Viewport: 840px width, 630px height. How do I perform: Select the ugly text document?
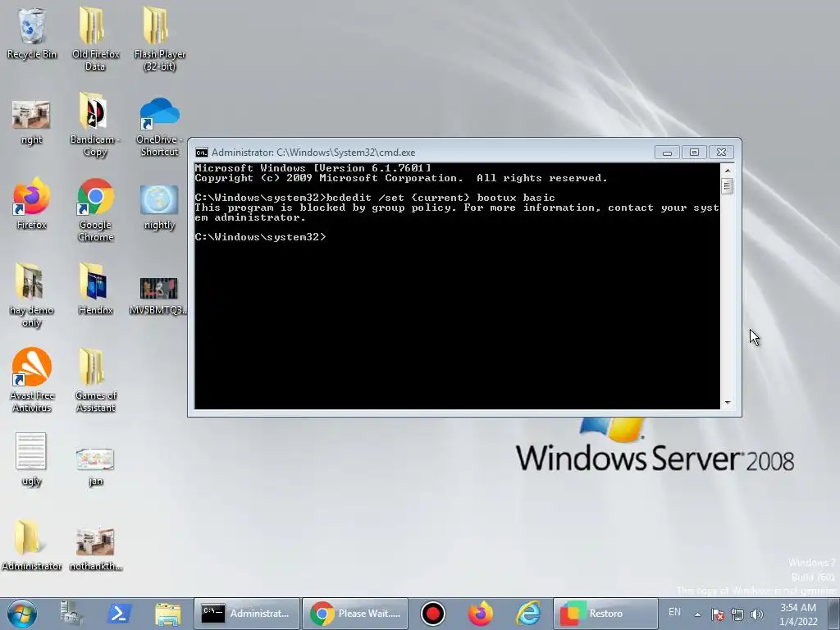(x=31, y=459)
